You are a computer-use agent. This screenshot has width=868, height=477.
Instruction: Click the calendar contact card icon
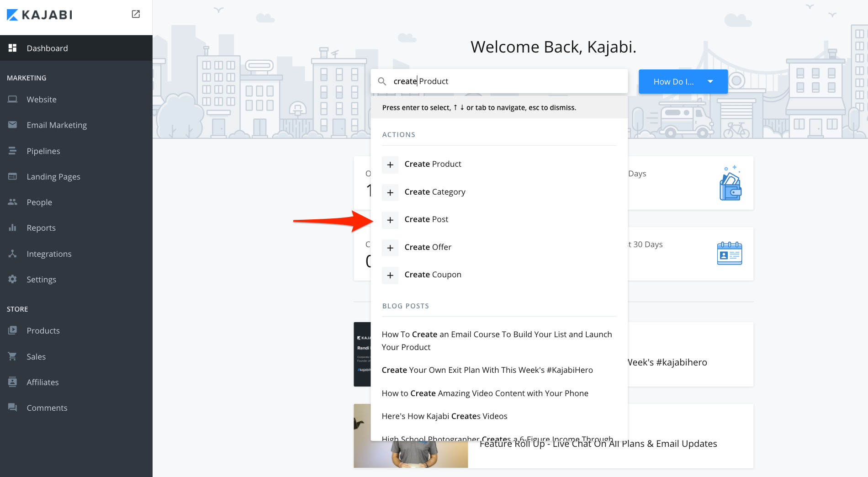click(730, 253)
